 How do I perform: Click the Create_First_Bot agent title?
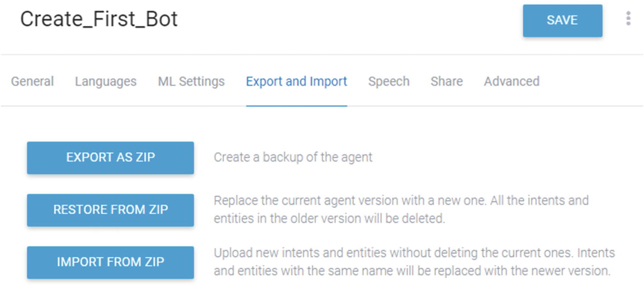99,19
